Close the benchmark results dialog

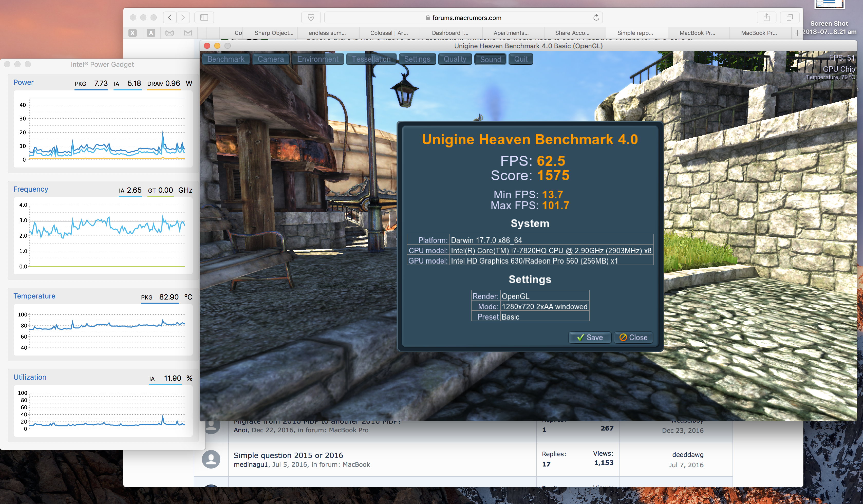[x=633, y=338]
